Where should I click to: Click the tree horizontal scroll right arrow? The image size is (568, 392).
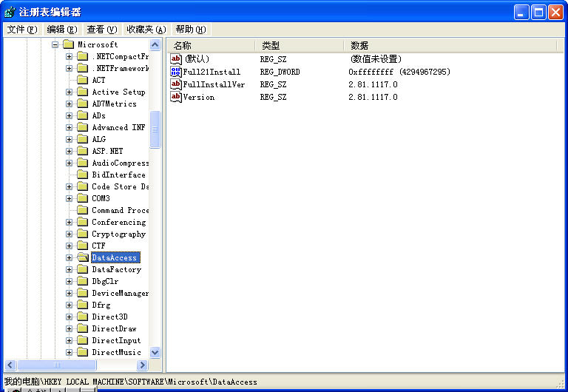143,365
